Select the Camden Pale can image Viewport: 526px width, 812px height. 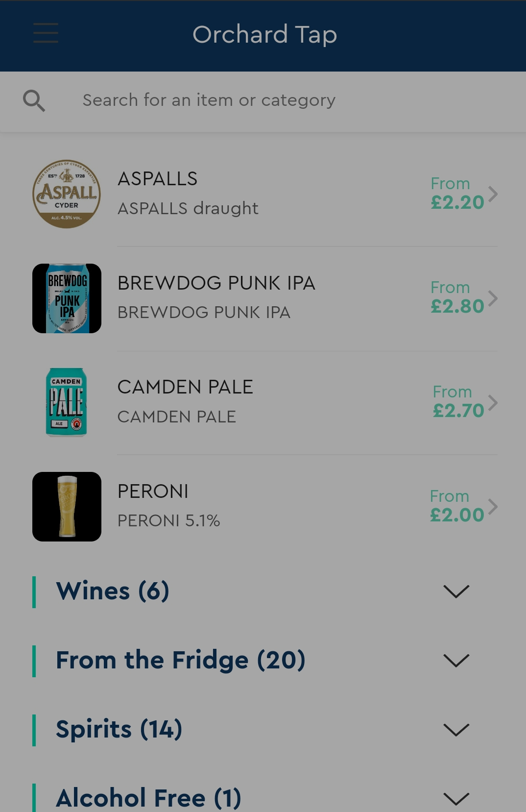[67, 402]
